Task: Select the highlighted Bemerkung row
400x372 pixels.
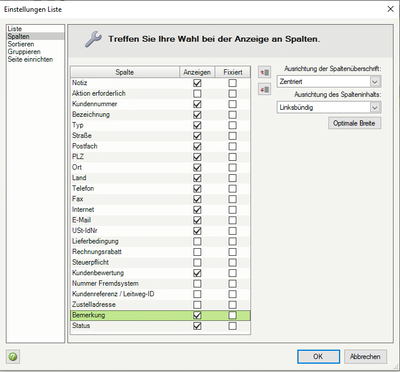Action: point(160,315)
